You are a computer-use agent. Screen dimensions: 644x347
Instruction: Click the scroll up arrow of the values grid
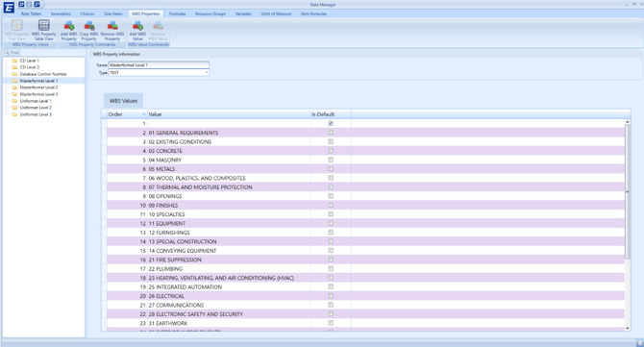(x=627, y=122)
